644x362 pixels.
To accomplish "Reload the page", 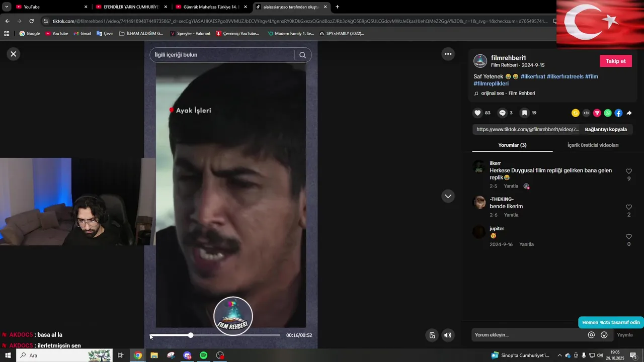I will pyautogui.click(x=31, y=21).
